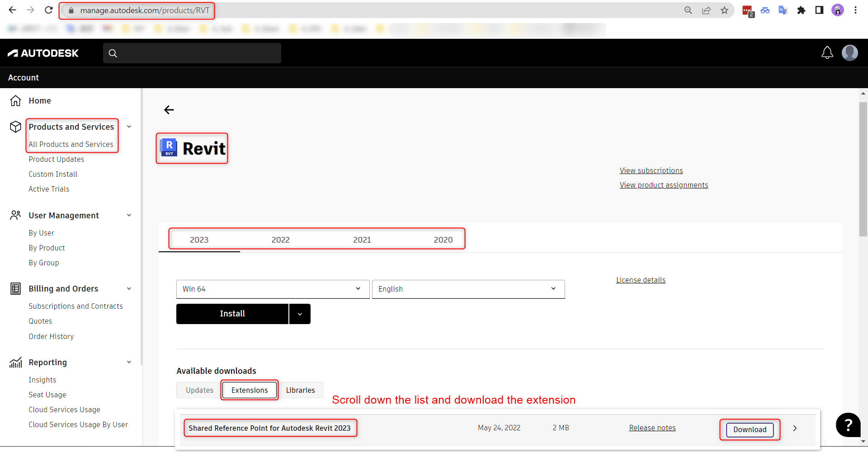
Task: Click the page vertical scrollbar thumb
Action: tap(863, 169)
